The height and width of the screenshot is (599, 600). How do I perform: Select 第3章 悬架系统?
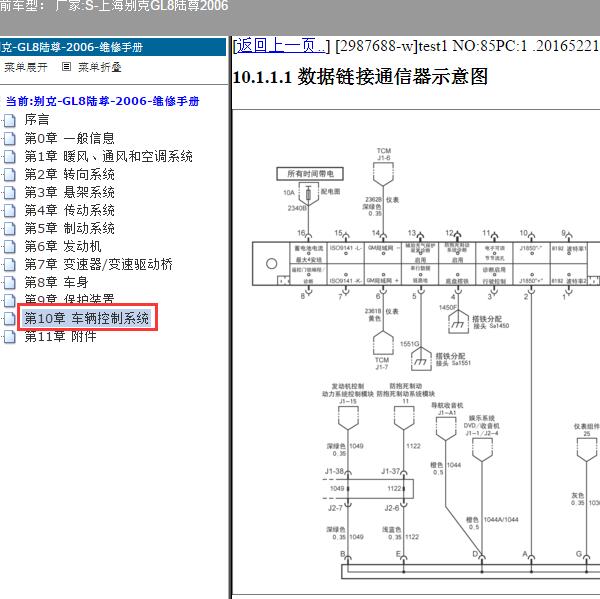point(69,192)
